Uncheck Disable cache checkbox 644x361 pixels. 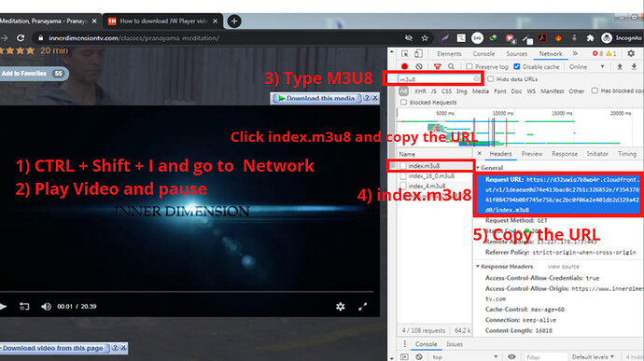[517, 66]
